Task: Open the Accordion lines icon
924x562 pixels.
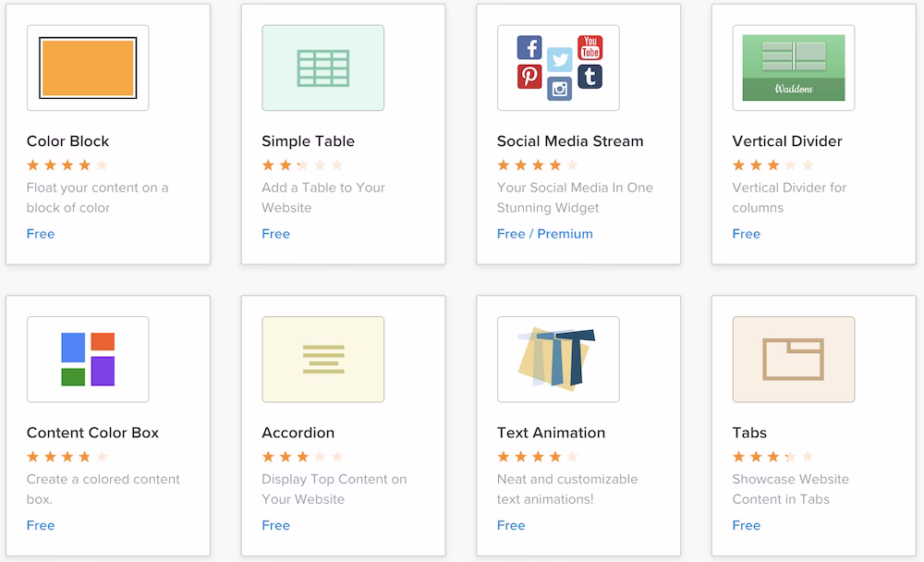Action: (322, 360)
